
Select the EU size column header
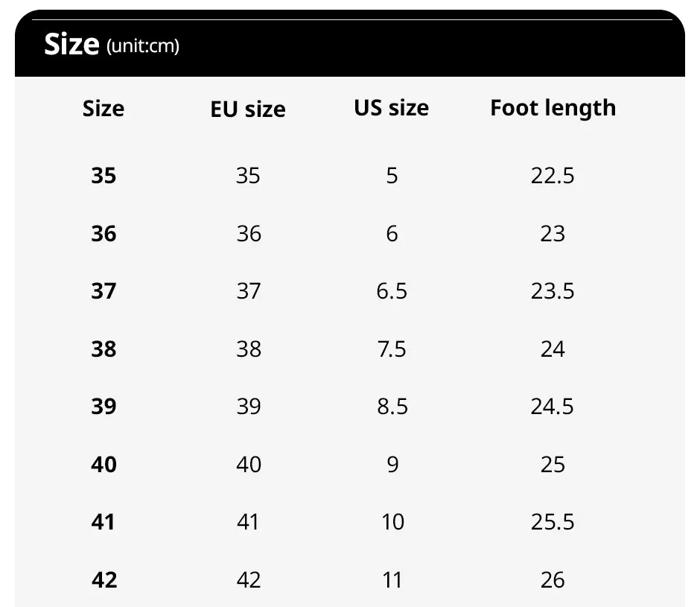[248, 109]
